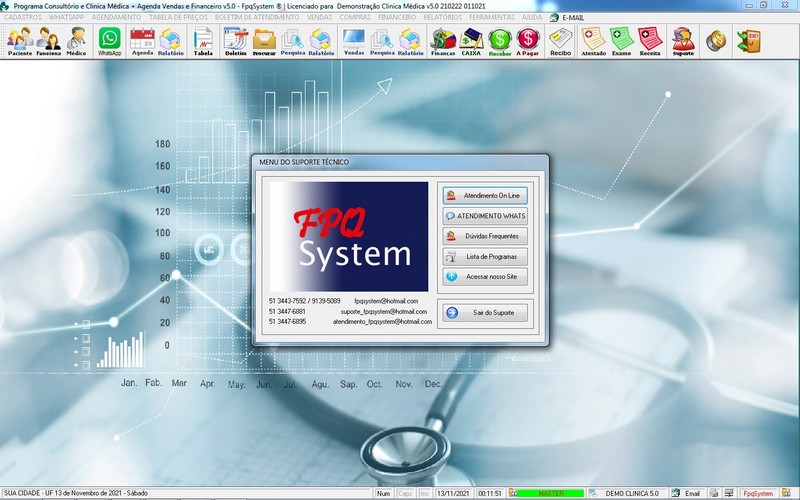Open the AJUDA menu

tap(532, 17)
